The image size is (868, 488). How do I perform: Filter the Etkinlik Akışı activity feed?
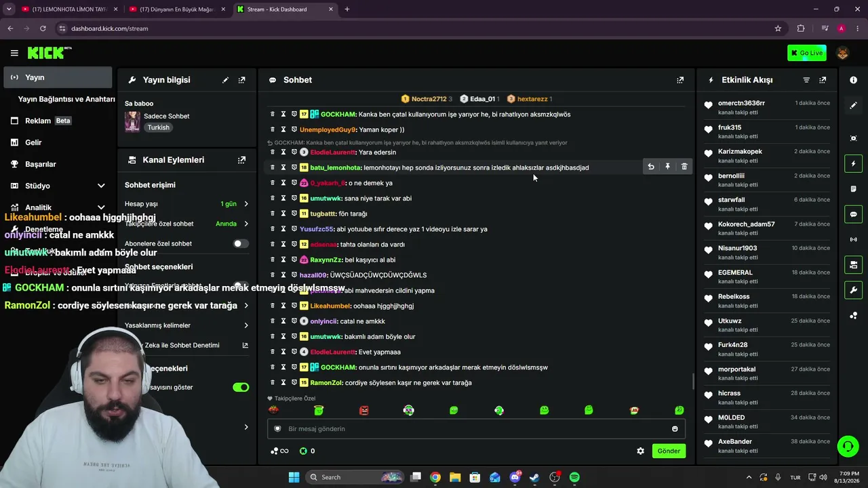pos(806,80)
